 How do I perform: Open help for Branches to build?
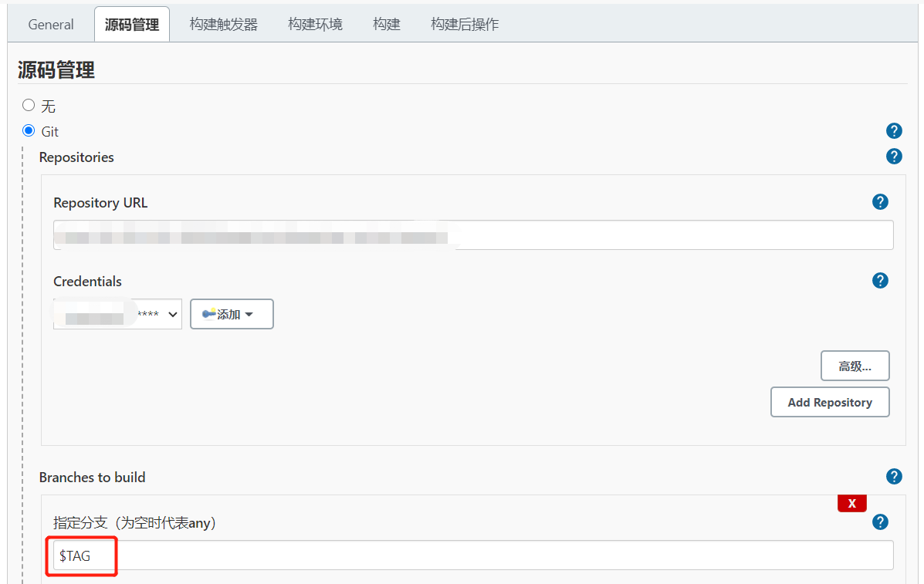(894, 477)
